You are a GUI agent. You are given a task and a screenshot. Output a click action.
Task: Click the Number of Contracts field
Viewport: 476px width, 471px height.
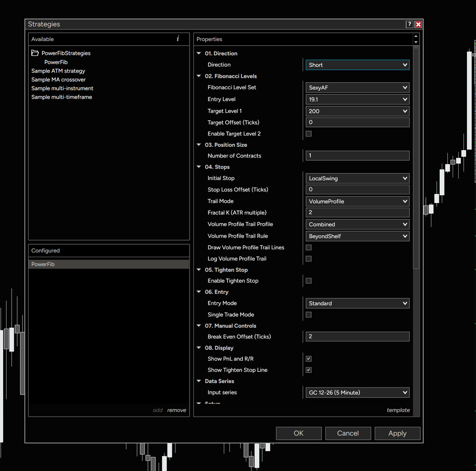[357, 155]
